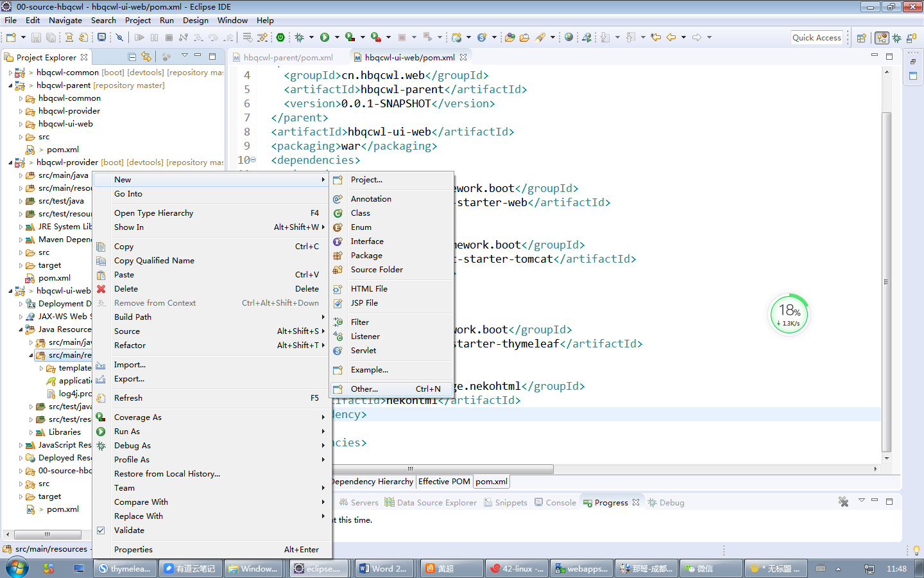Close the Progress view tab
The image size is (924, 578).
pyautogui.click(x=636, y=502)
